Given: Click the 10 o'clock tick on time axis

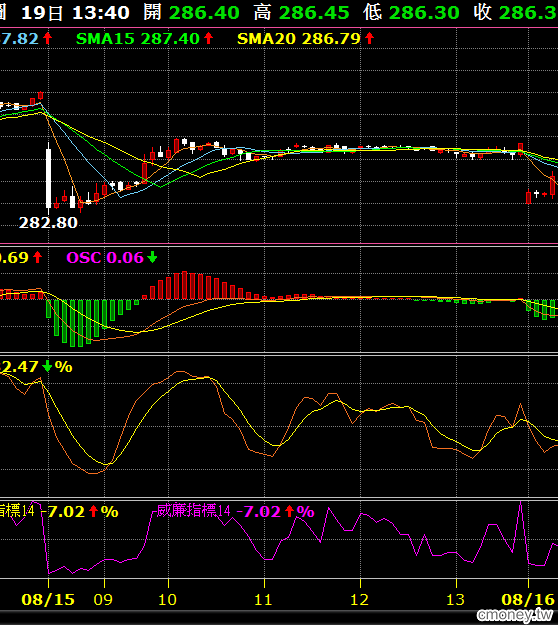Looking at the screenshot, I should (167, 599).
